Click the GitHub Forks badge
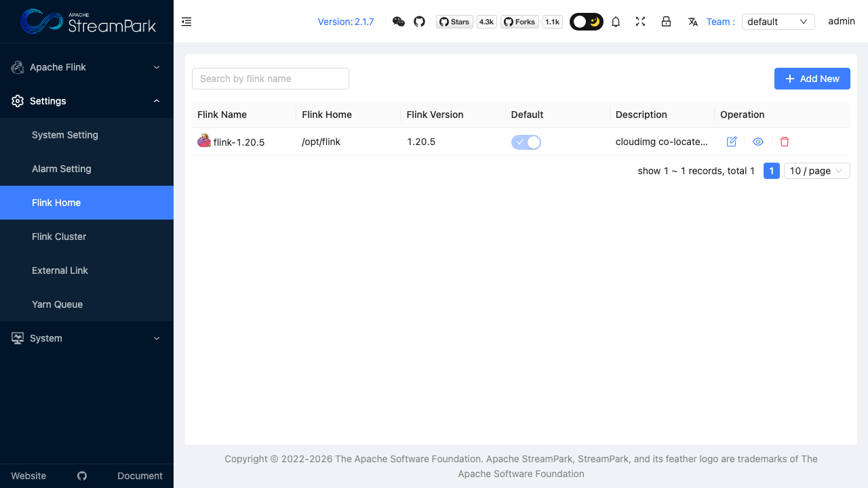Image resolution: width=868 pixels, height=488 pixels. 519,22
